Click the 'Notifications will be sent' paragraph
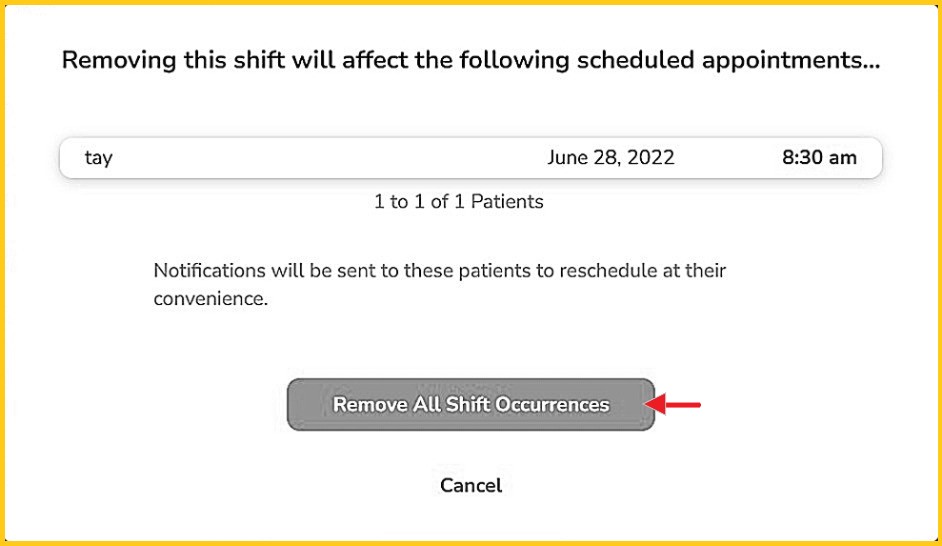The width and height of the screenshot is (942, 546). (x=439, y=284)
